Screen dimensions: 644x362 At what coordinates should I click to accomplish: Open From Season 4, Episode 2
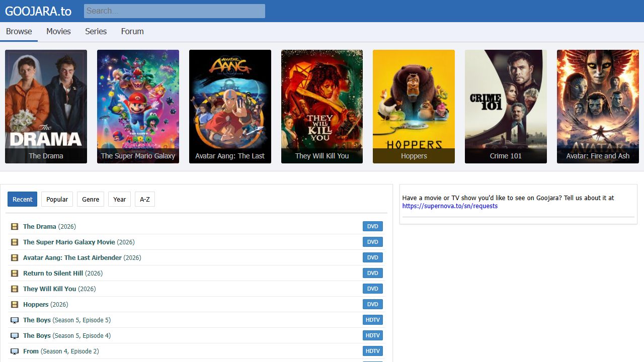point(61,351)
